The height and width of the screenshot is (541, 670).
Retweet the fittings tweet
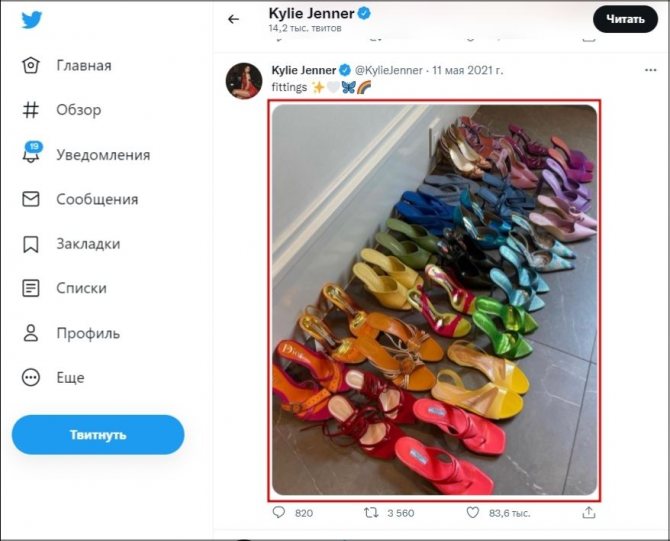pos(371,512)
